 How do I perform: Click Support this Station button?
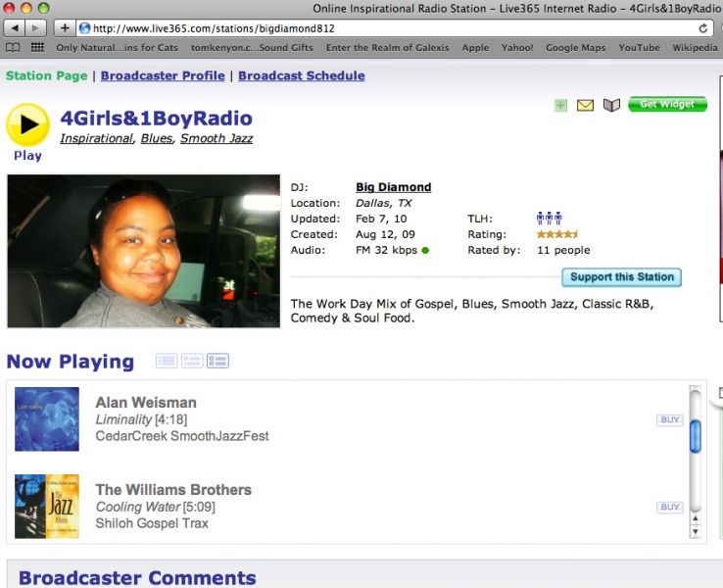point(621,277)
